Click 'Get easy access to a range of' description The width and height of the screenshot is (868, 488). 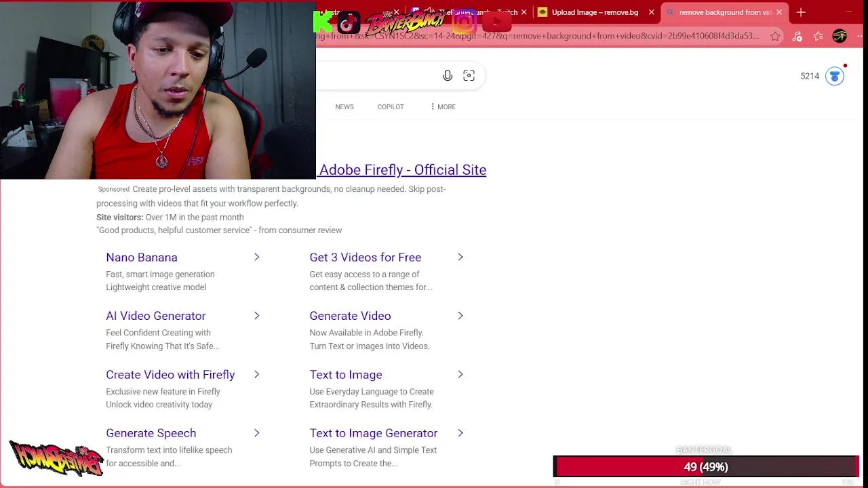click(364, 274)
